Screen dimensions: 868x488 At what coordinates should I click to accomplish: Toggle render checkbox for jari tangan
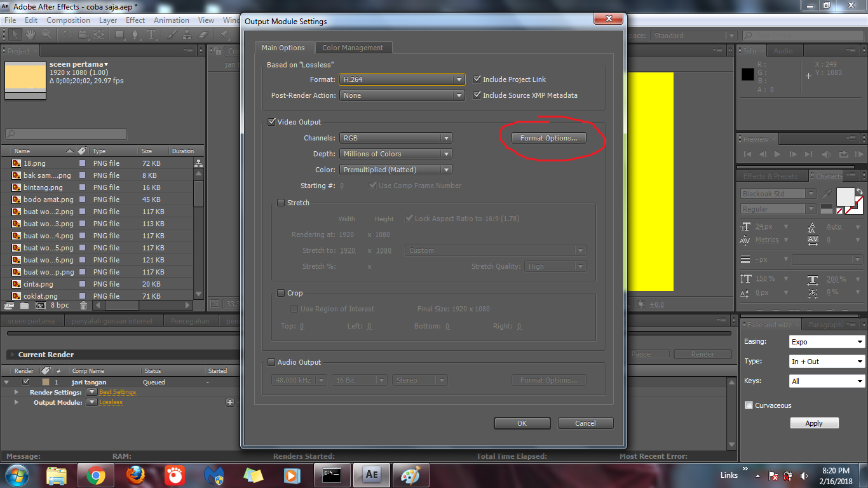[x=26, y=382]
